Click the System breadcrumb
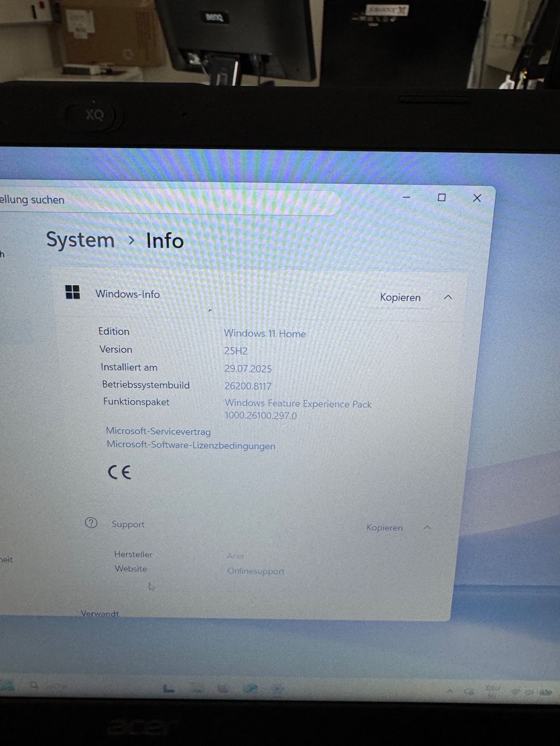The height and width of the screenshot is (746, 560). 80,240
